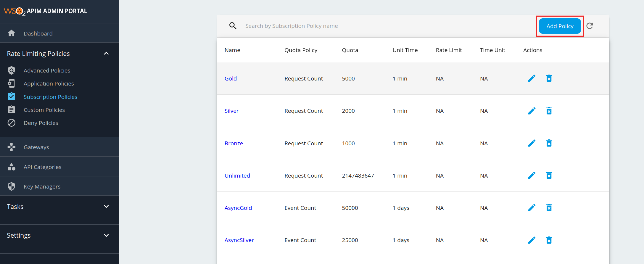
Task: Open Advanced Policies from the sidebar
Action: (47, 70)
